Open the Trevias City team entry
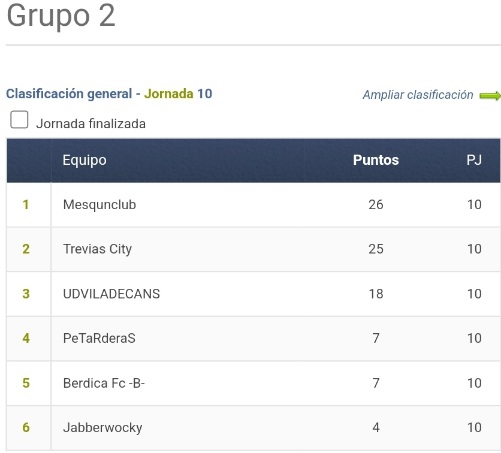The image size is (501, 453). 97,249
